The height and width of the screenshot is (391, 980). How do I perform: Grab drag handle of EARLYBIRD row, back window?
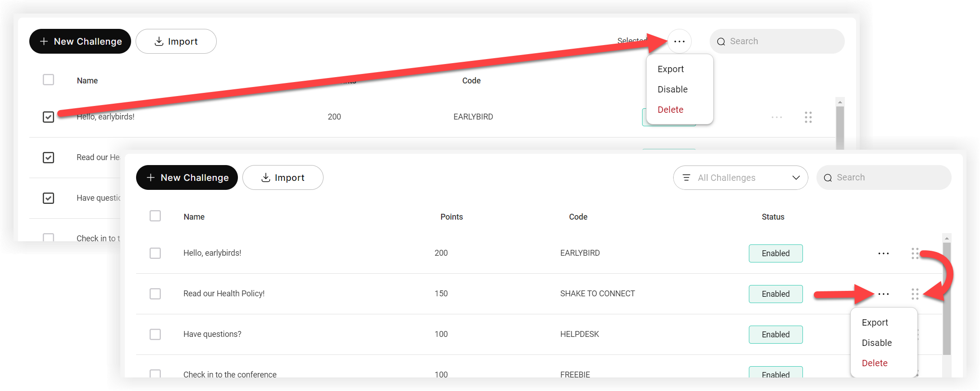tap(808, 117)
